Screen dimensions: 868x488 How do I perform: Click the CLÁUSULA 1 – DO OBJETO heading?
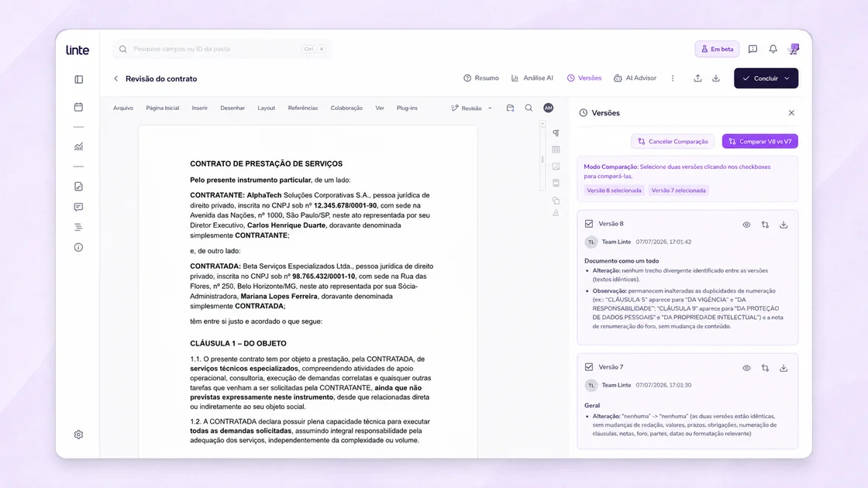pyautogui.click(x=238, y=344)
